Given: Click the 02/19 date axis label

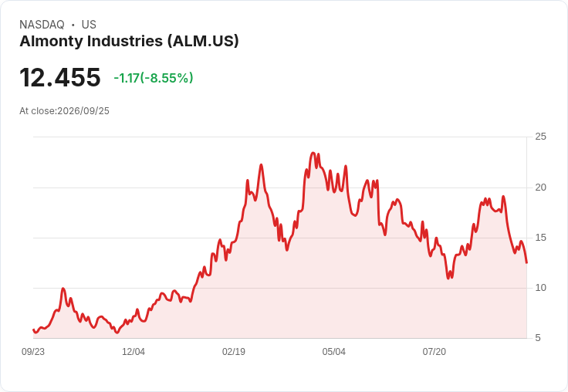Looking at the screenshot, I should click(234, 352).
